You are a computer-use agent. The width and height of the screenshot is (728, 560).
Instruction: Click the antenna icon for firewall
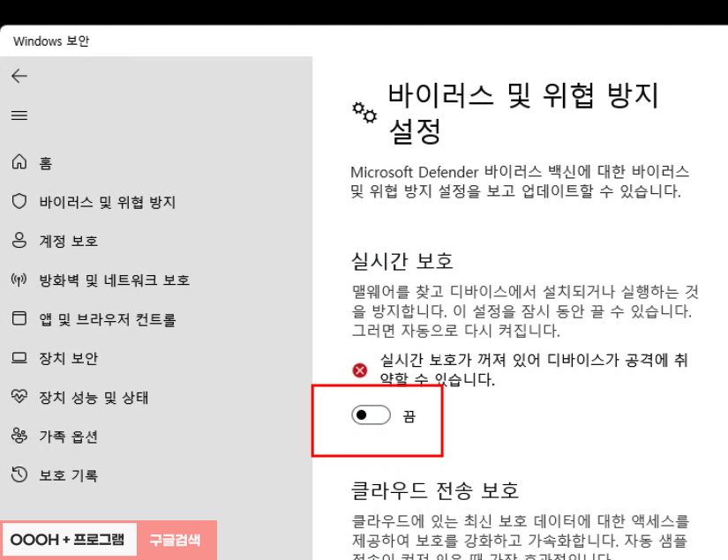[x=19, y=280]
